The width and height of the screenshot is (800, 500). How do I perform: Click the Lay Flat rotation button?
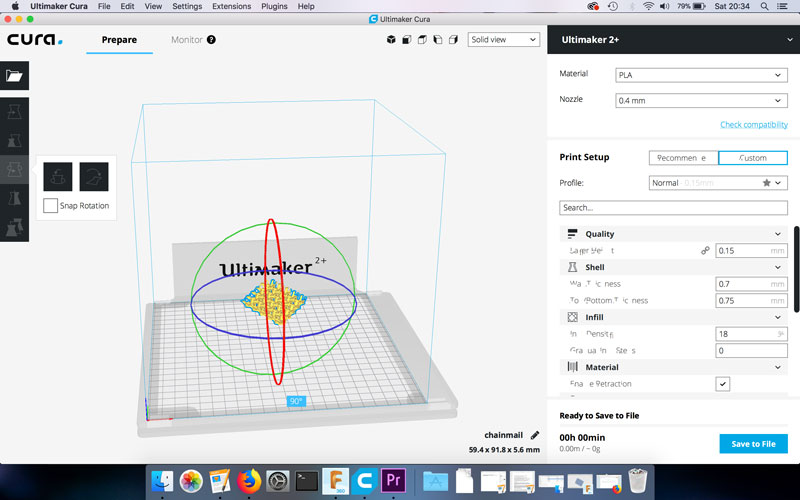point(94,177)
